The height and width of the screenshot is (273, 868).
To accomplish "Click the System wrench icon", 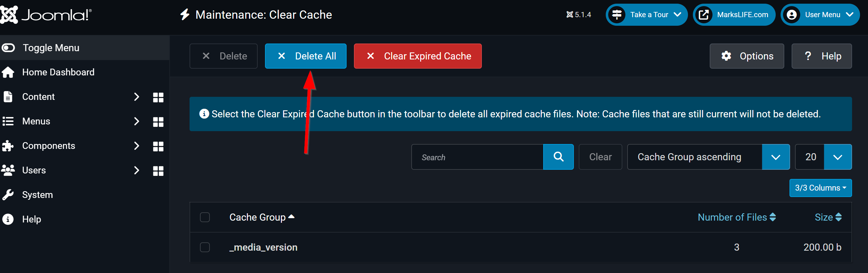I will click(8, 195).
